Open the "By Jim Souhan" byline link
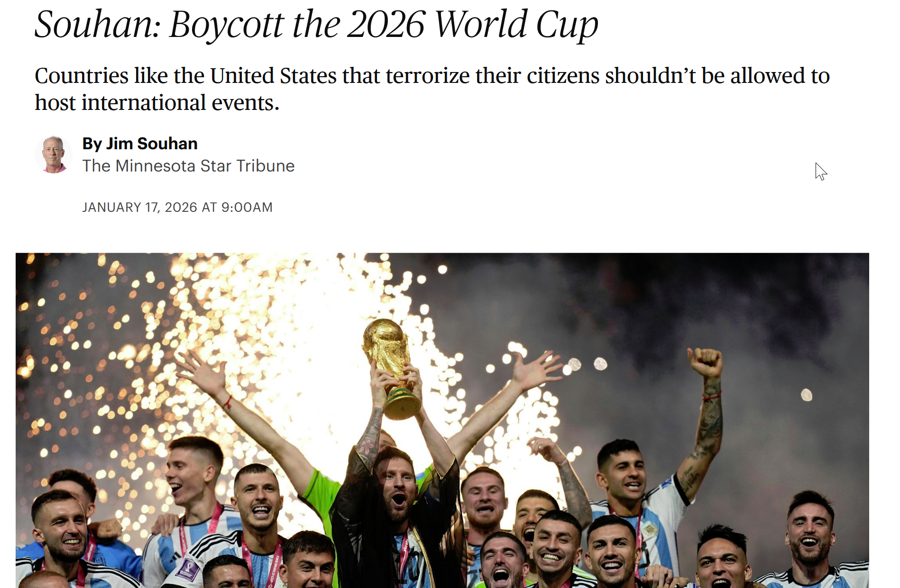 [x=140, y=144]
